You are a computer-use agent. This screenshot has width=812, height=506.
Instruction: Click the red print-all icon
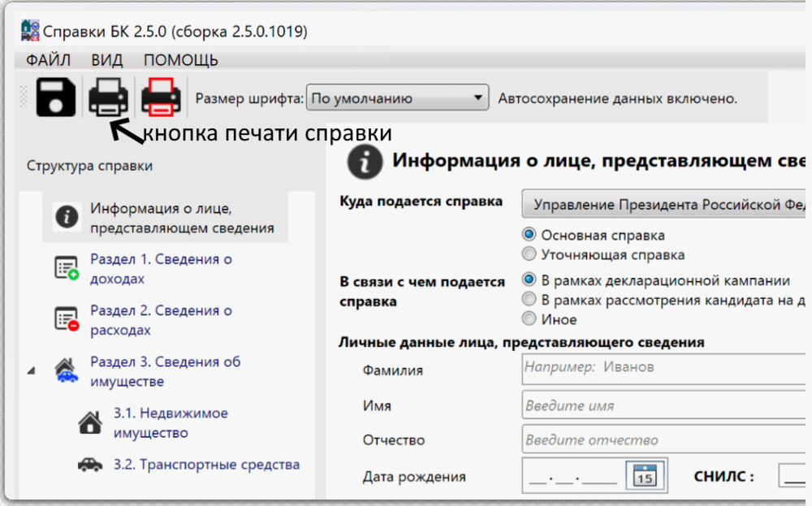(160, 97)
